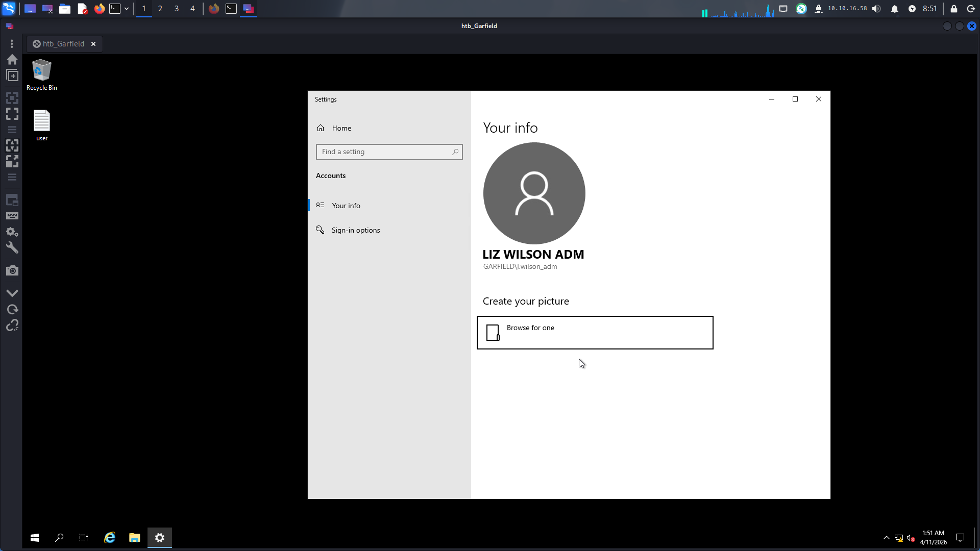Select the user text file icon
Viewport: 980px width, 551px height.
[41, 126]
